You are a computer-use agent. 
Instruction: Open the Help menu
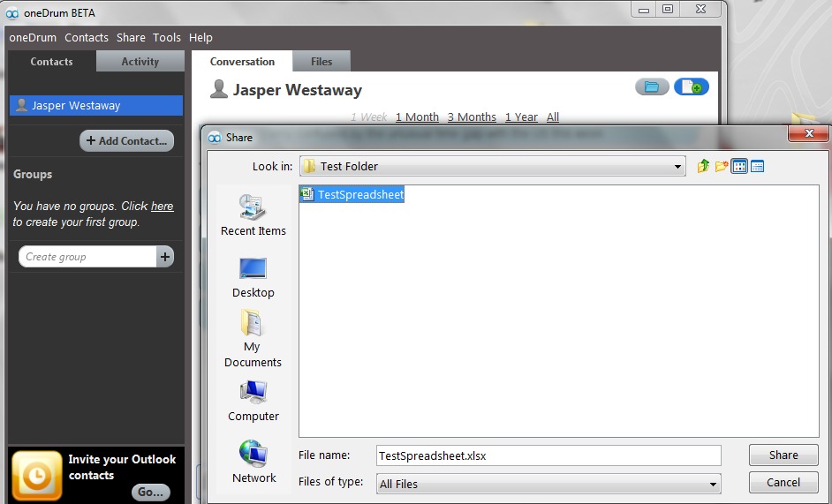click(x=200, y=38)
